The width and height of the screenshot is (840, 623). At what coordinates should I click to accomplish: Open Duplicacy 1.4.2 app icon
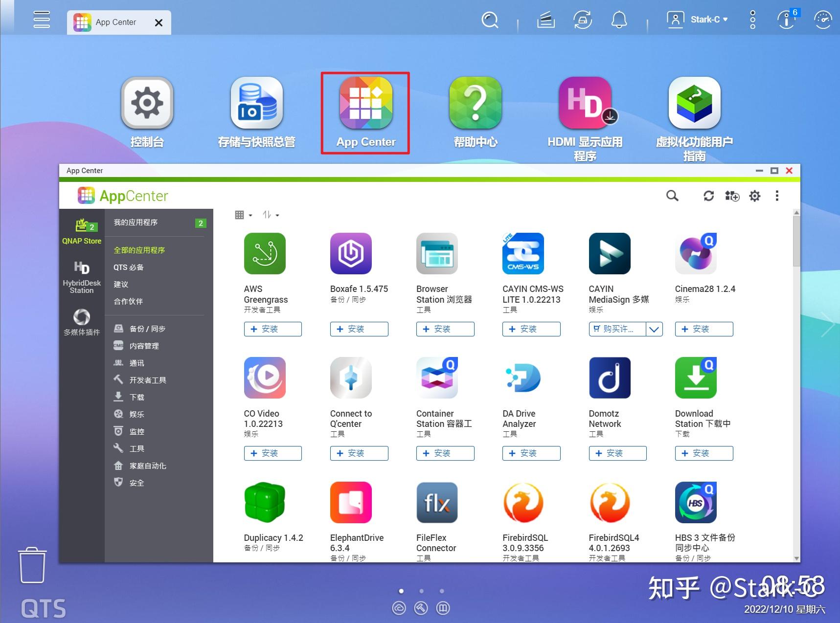click(265, 502)
